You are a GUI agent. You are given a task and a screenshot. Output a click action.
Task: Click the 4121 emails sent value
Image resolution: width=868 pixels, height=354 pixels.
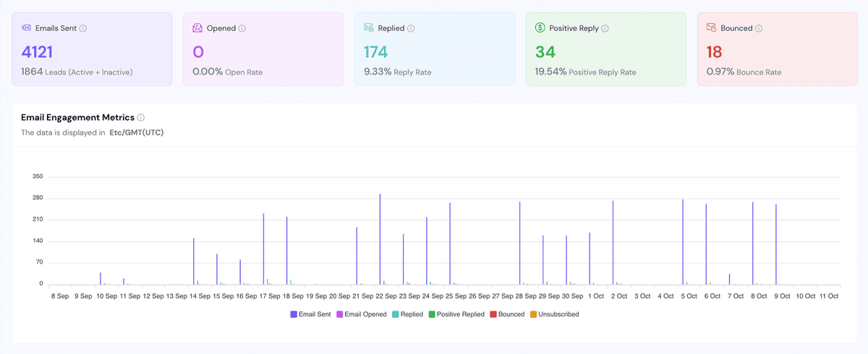coord(37,52)
